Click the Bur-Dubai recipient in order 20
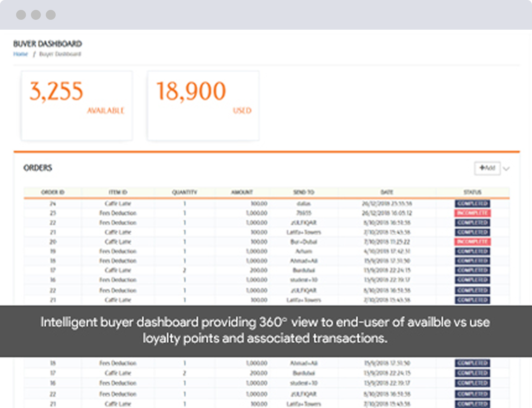 [x=304, y=242]
